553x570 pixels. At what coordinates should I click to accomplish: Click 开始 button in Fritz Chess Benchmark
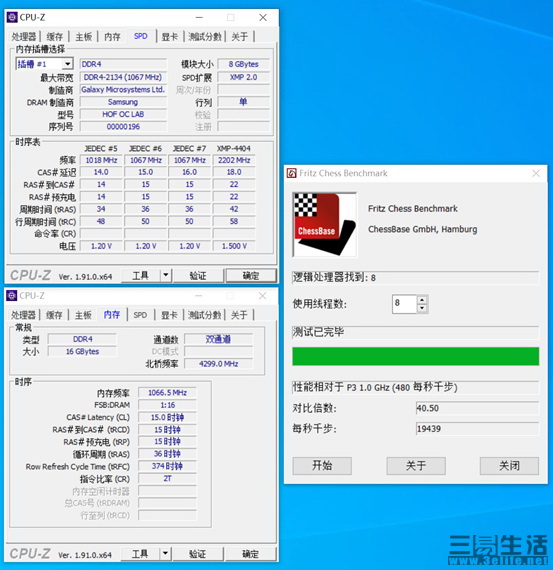(322, 466)
